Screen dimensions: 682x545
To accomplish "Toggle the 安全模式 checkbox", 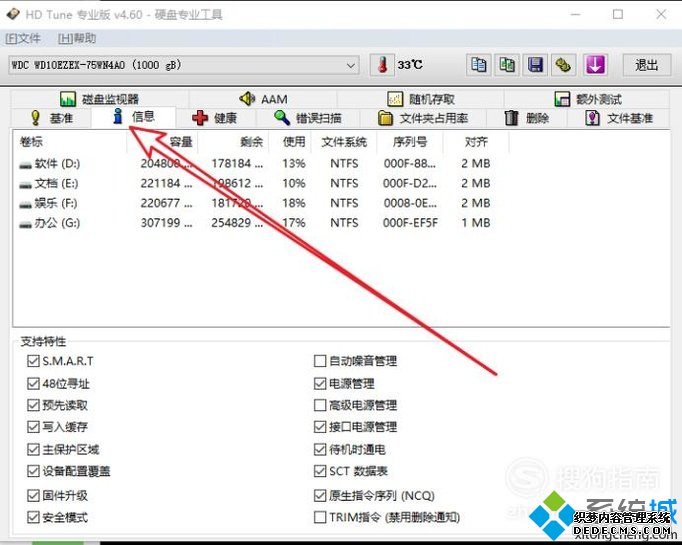I will pyautogui.click(x=33, y=517).
